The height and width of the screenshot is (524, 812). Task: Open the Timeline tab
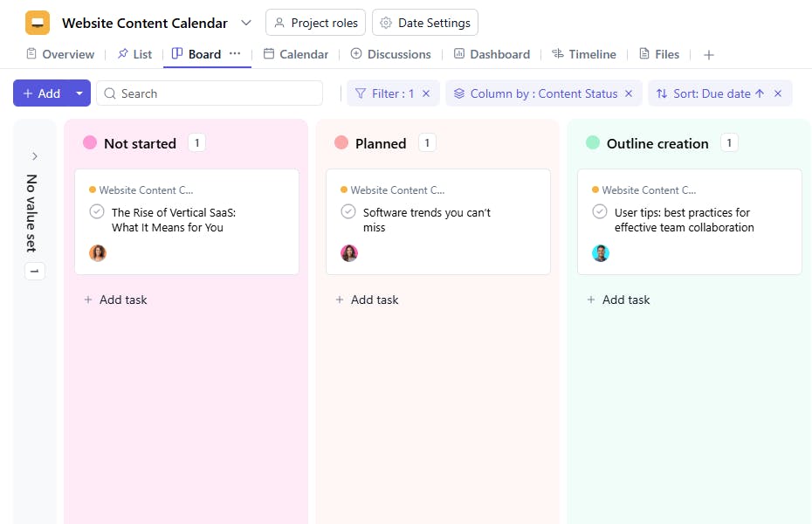pos(584,54)
